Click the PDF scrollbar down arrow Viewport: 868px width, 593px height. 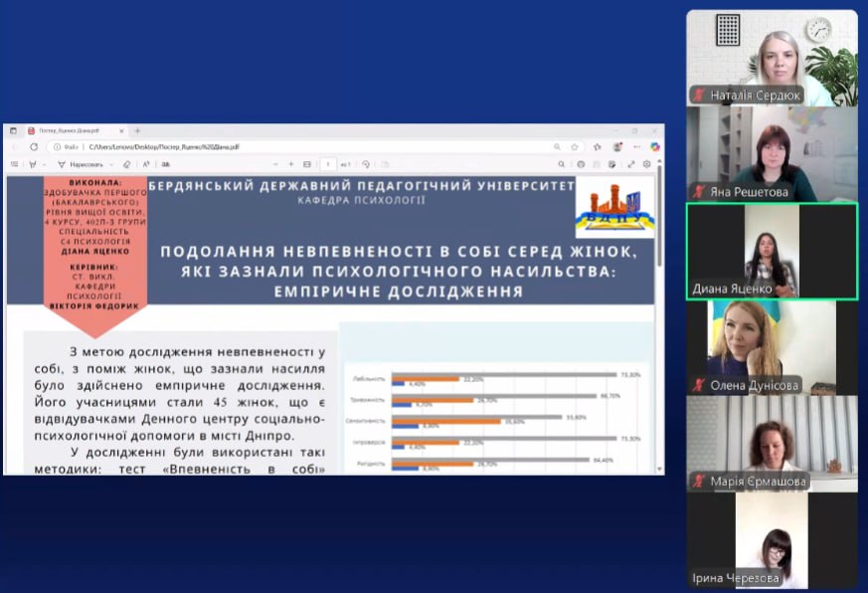(659, 469)
